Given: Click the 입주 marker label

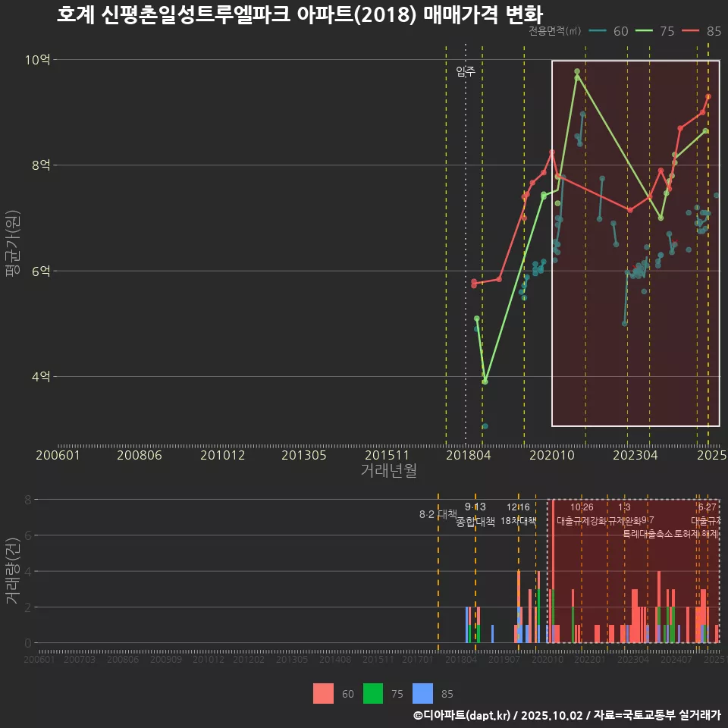Looking at the screenshot, I should click(466, 72).
